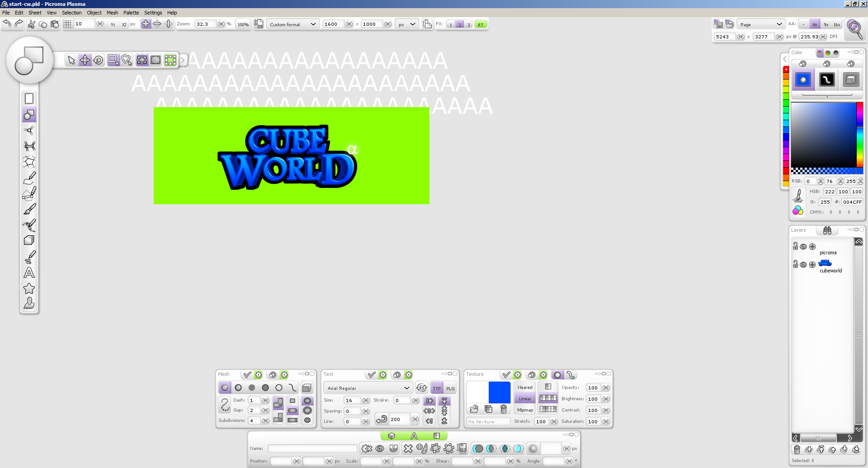Choose the blank page tool in left toolbar
Viewport: 868px width, 468px height.
[x=29, y=98]
